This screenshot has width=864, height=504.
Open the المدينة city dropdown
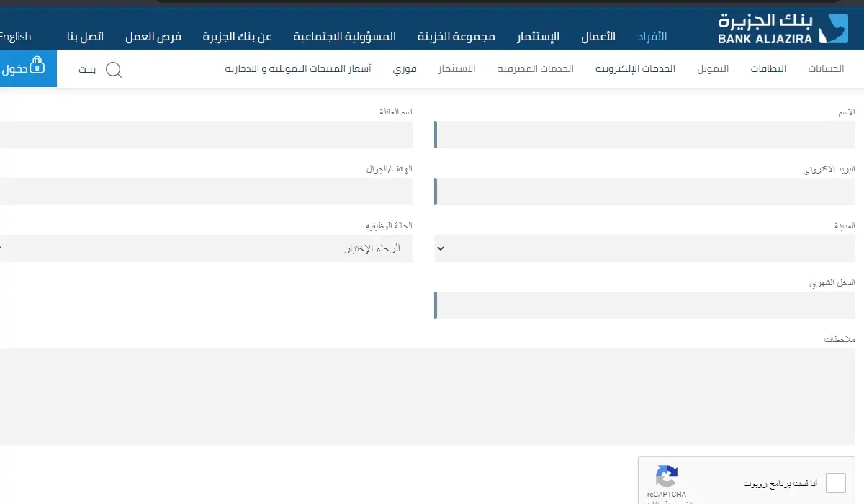click(644, 248)
